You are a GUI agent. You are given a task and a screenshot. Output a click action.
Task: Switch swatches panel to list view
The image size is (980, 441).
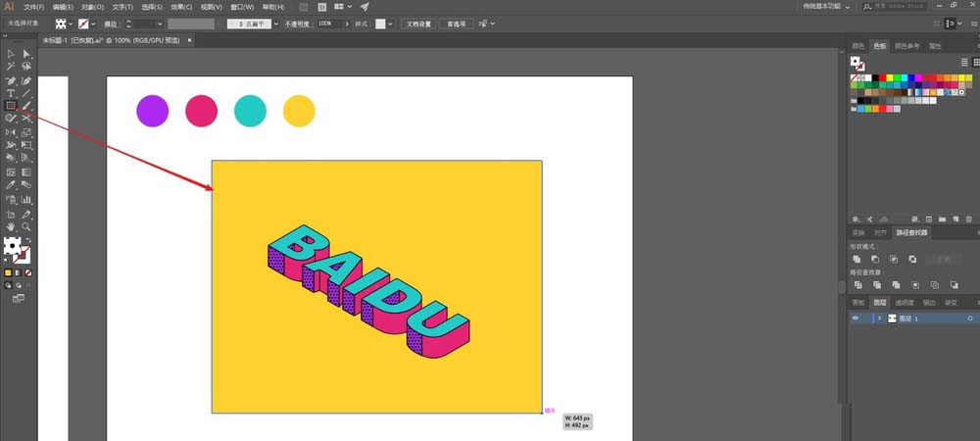coord(965,62)
